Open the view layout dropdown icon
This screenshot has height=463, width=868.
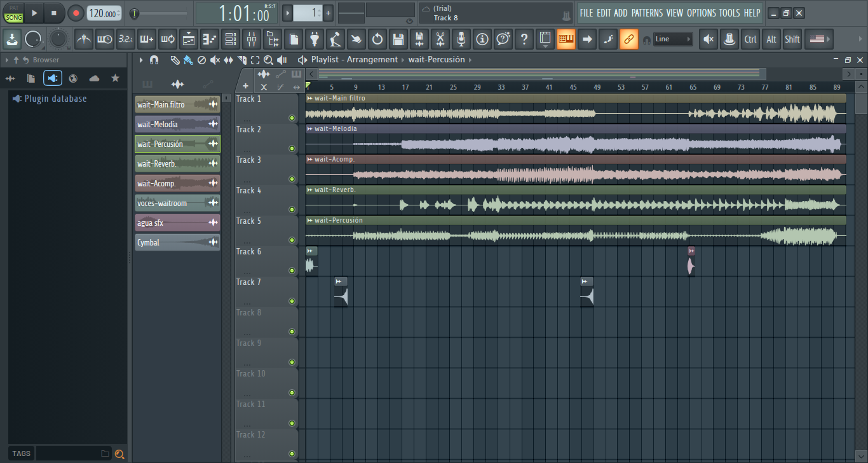(545, 39)
